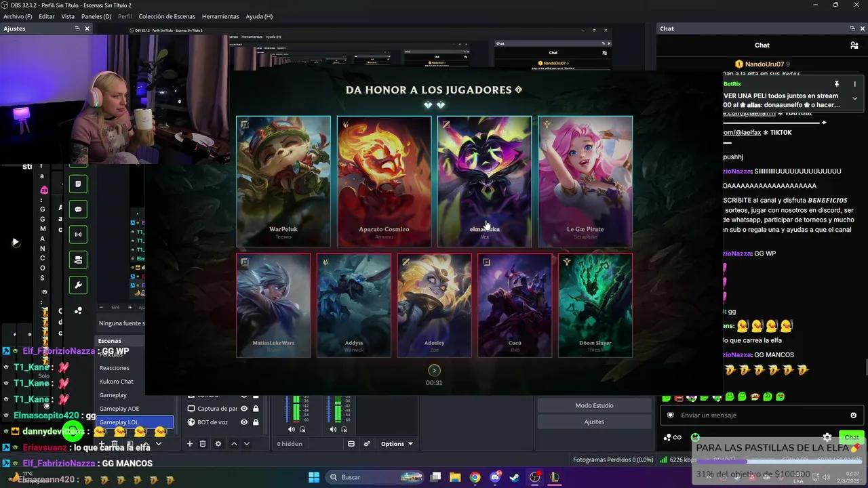
Task: Click the pin icon on BotRix message
Action: tap(837, 84)
